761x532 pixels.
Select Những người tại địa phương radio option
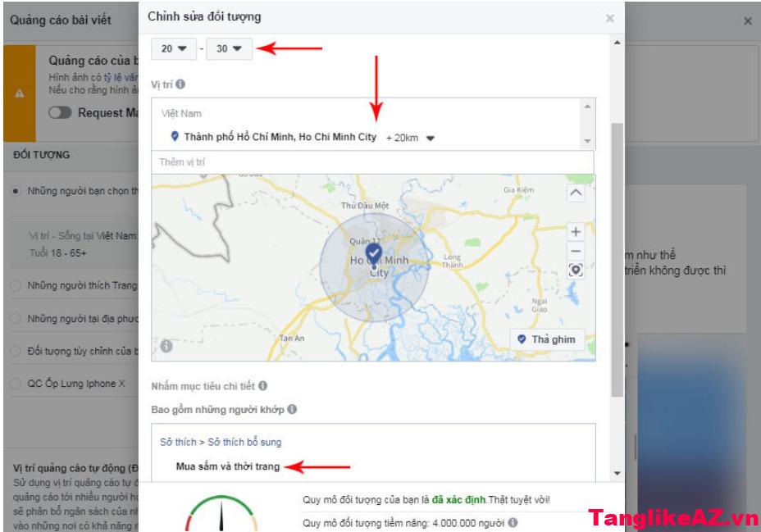coord(16,318)
